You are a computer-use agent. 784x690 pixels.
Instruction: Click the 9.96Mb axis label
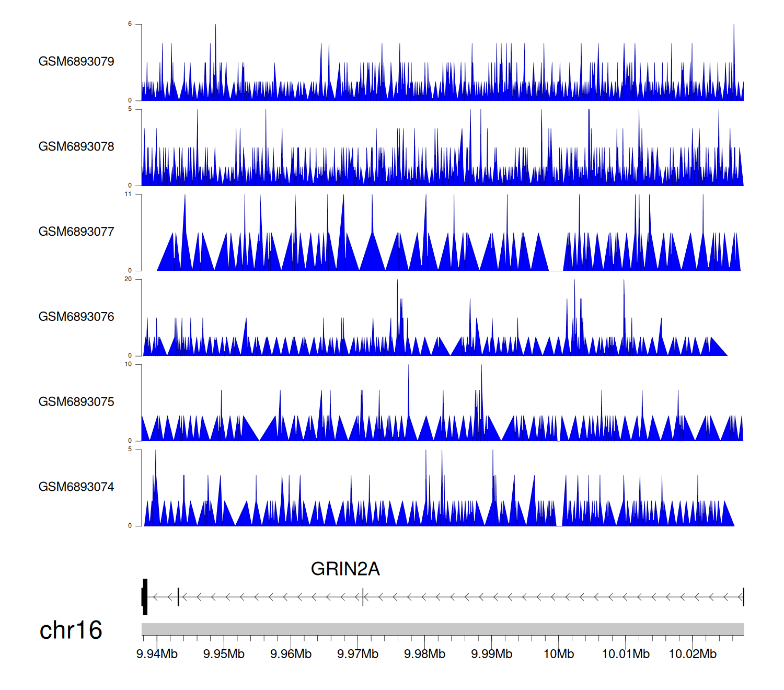(x=291, y=654)
